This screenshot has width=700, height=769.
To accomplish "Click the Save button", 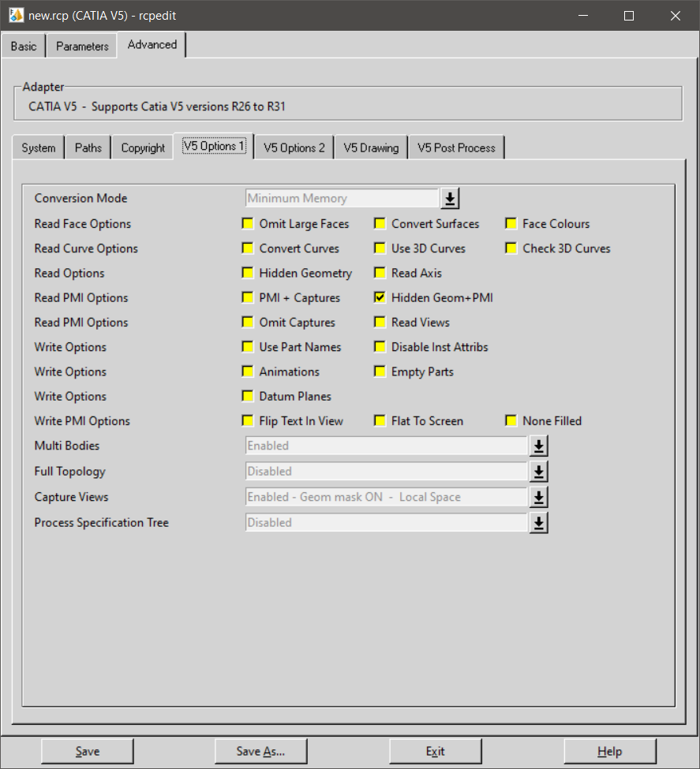I will point(88,752).
